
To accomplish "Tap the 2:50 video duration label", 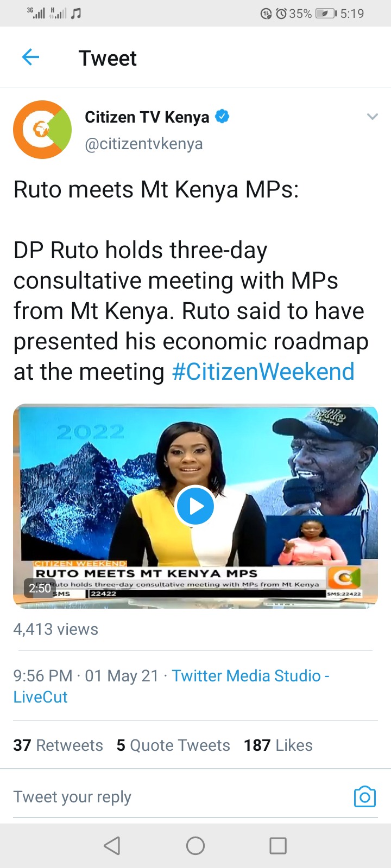I will coord(40,588).
